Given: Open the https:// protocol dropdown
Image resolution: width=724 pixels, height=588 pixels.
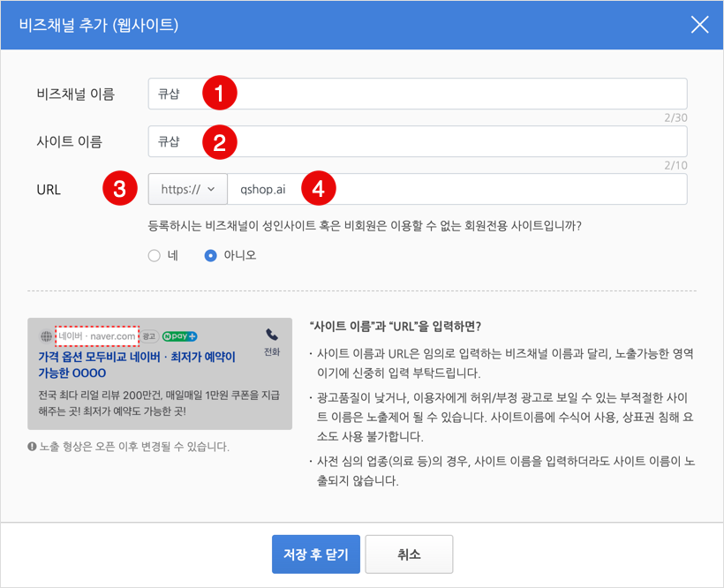Looking at the screenshot, I should (187, 189).
